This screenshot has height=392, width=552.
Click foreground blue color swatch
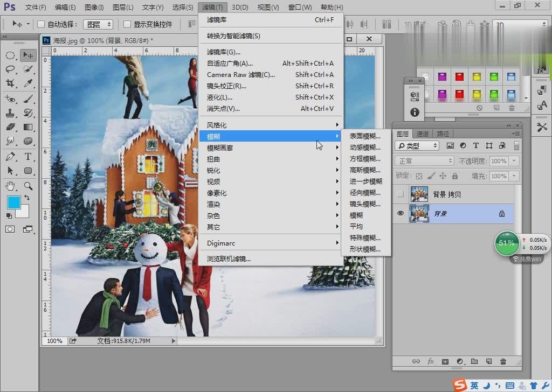click(x=13, y=202)
